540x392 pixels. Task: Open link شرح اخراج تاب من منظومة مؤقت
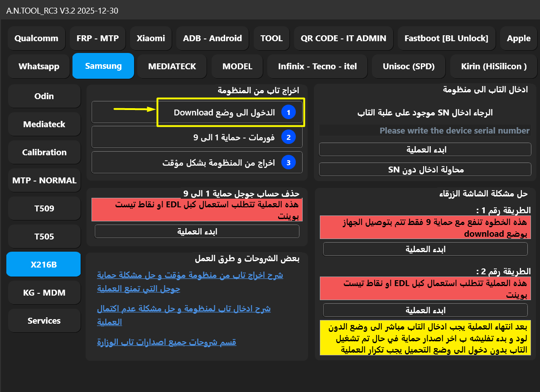pyautogui.click(x=190, y=282)
